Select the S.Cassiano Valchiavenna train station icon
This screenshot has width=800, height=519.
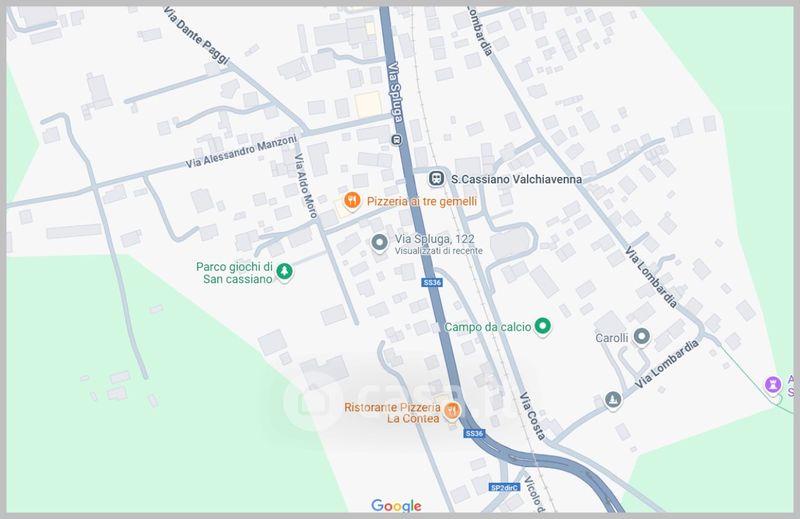coord(436,178)
